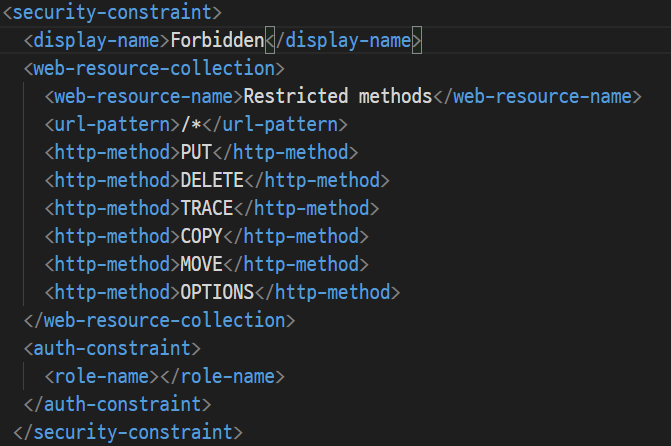The width and height of the screenshot is (671, 446).
Task: Click the COPY http-method value
Action: pyautogui.click(x=201, y=236)
